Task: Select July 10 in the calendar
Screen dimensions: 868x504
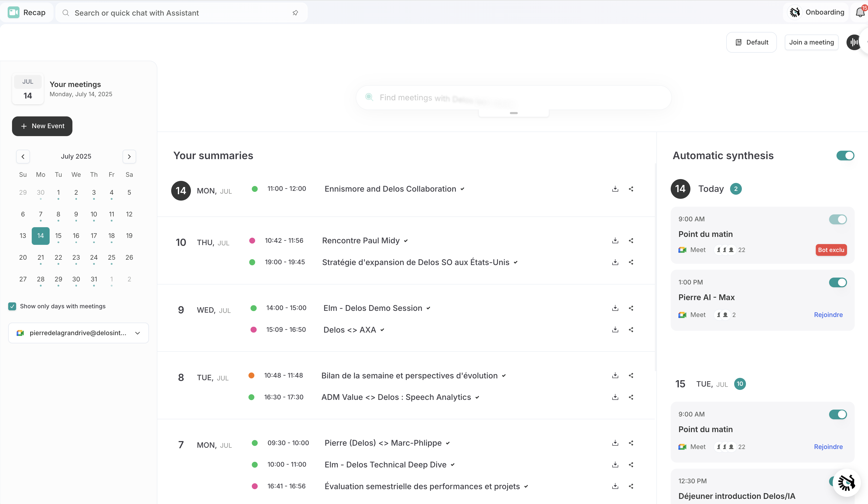Action: 94,214
